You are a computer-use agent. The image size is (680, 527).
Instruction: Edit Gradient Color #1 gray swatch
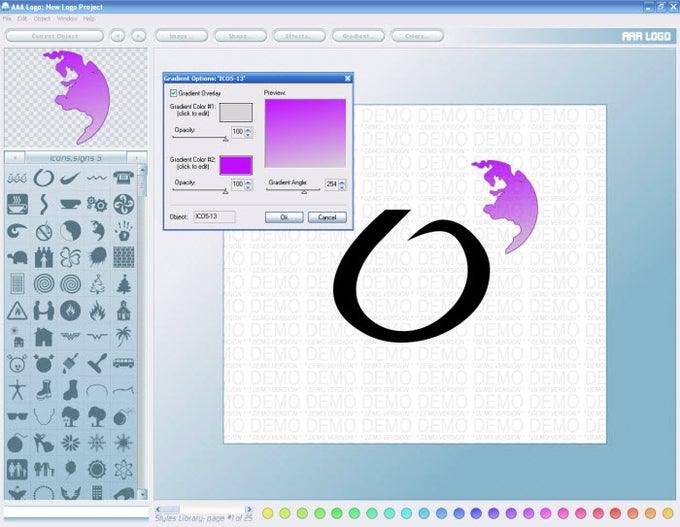pyautogui.click(x=236, y=112)
